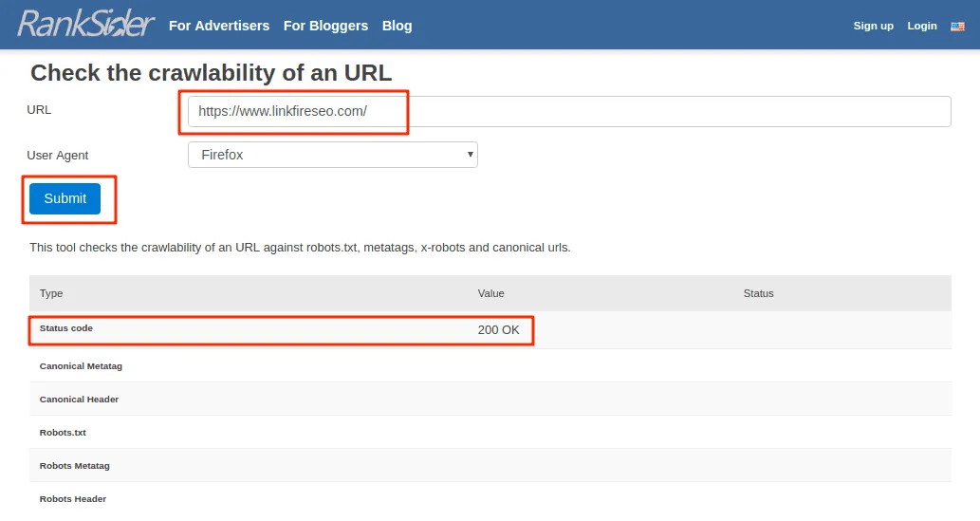Click the 200 OK value cell
Screen dimensions: 980x521
pyautogui.click(x=498, y=330)
